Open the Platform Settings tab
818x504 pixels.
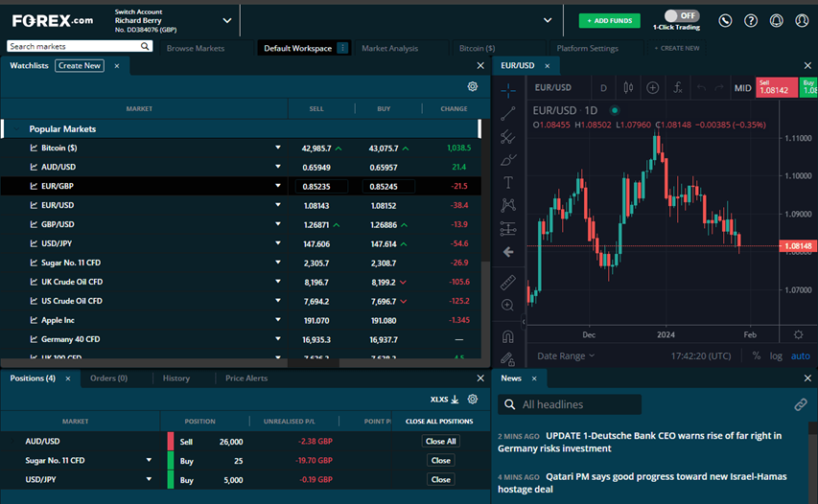coord(588,48)
